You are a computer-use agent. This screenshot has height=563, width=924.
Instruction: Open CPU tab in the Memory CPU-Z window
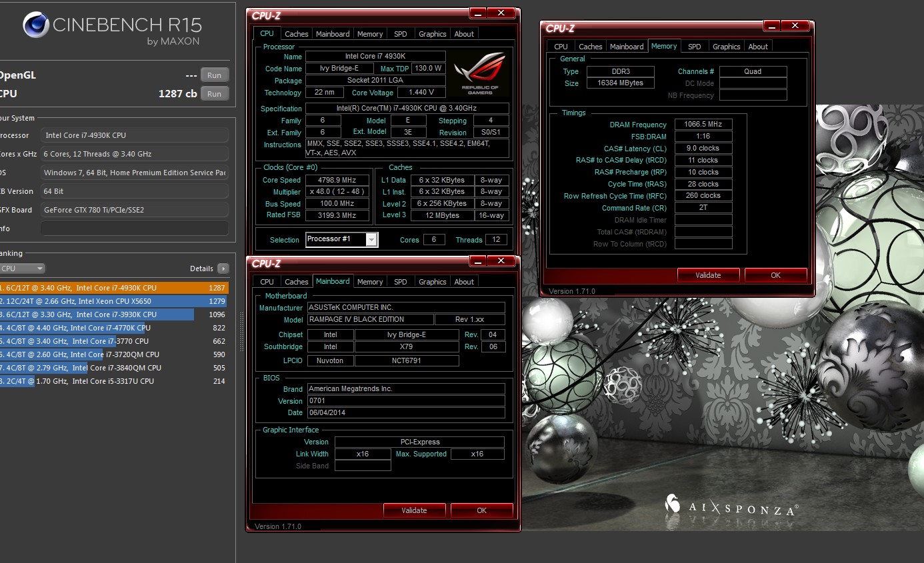(561, 47)
